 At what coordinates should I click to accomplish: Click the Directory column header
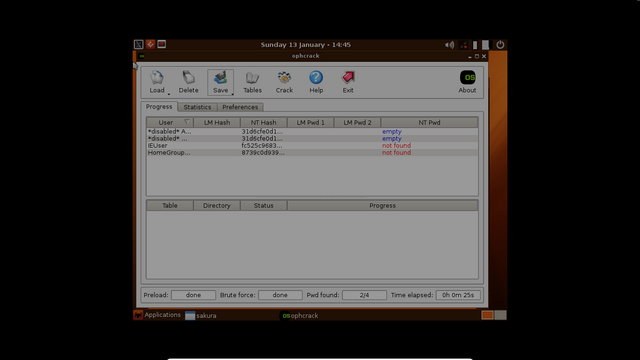point(217,205)
